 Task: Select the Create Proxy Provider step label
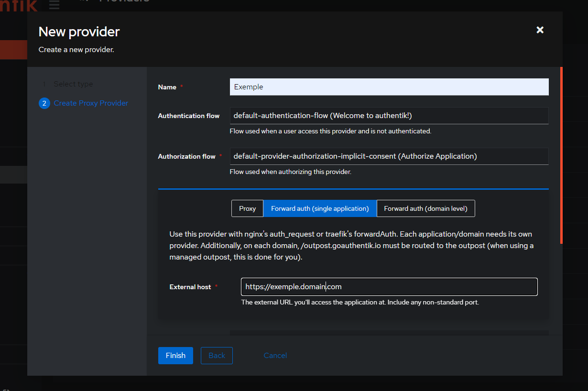[x=91, y=103]
